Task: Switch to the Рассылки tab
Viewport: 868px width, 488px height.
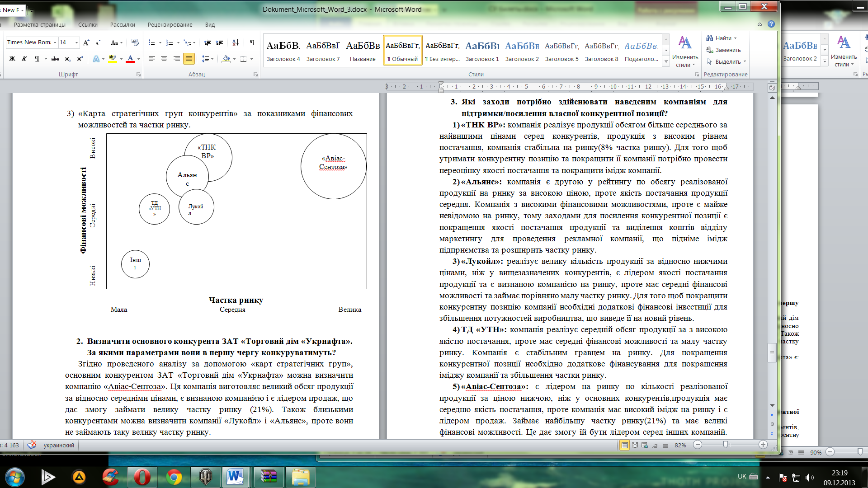Action: coord(123,25)
